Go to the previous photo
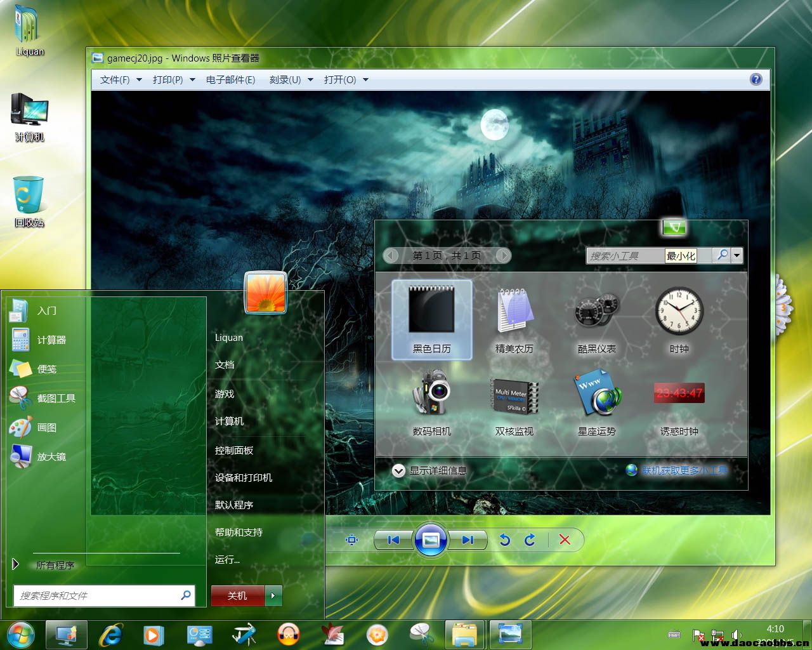This screenshot has height=650, width=812. pyautogui.click(x=393, y=540)
